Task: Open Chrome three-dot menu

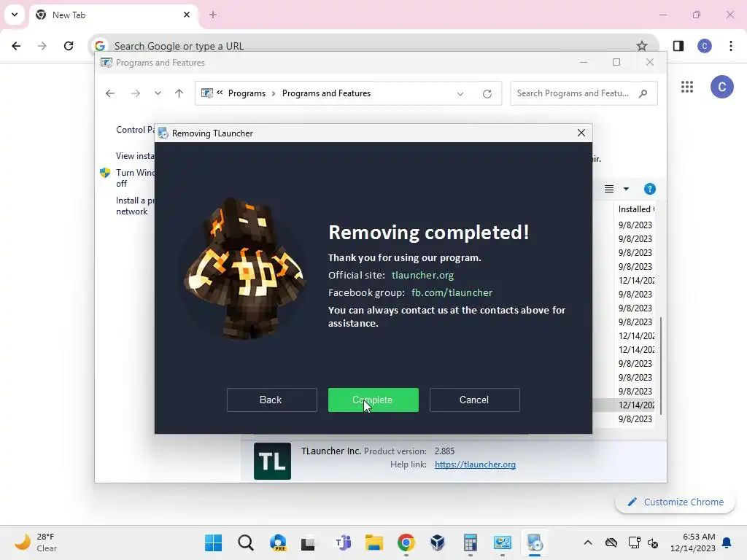Action: [x=731, y=46]
